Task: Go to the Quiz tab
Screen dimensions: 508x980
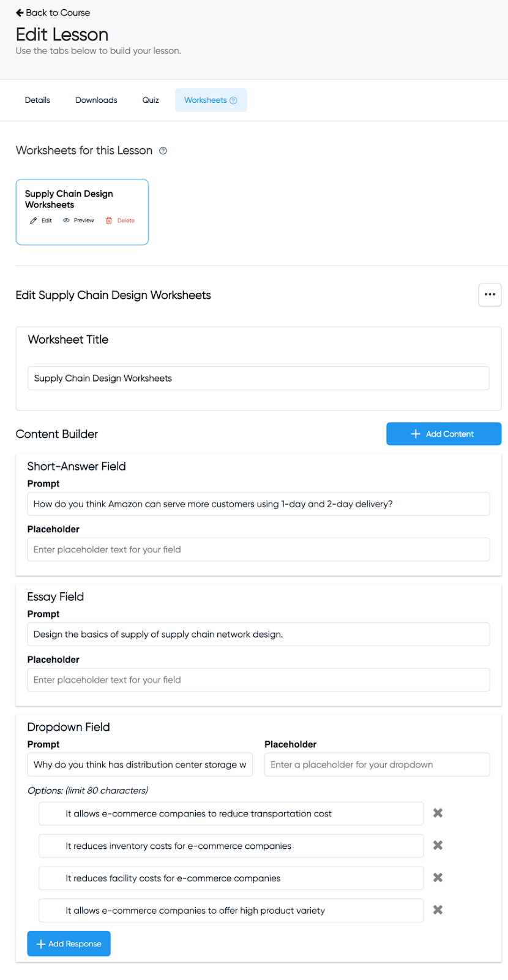Action: tap(151, 100)
